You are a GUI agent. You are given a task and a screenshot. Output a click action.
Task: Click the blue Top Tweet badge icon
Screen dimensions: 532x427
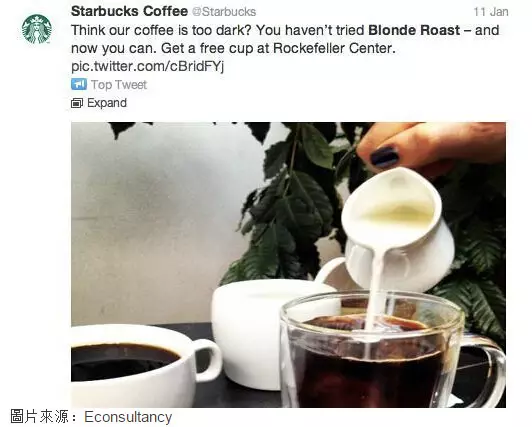(79, 84)
